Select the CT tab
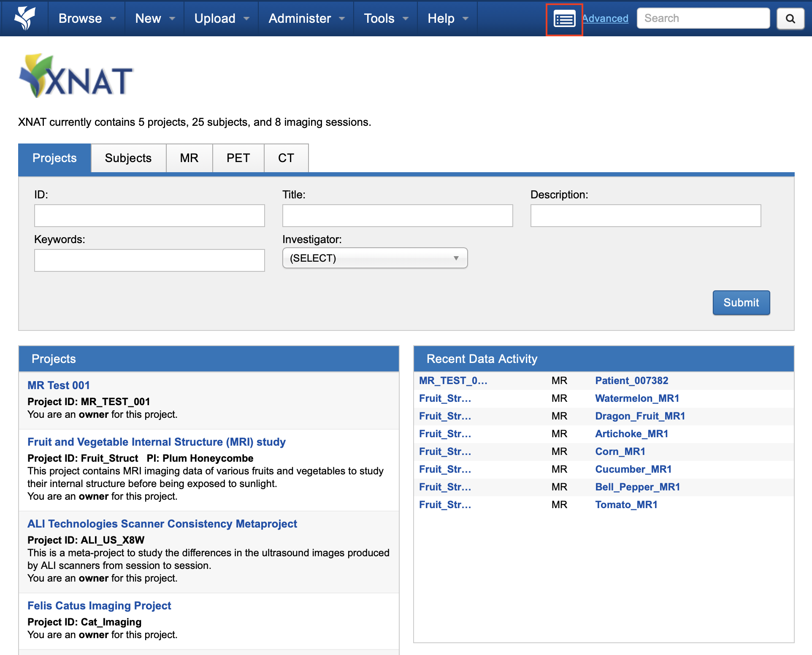The width and height of the screenshot is (812, 655). 286,158
